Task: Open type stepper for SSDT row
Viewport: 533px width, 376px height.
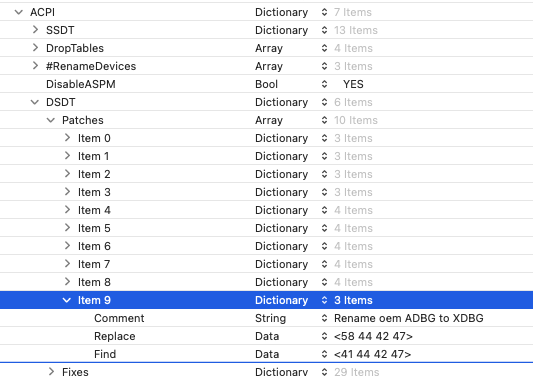Action: click(x=324, y=30)
